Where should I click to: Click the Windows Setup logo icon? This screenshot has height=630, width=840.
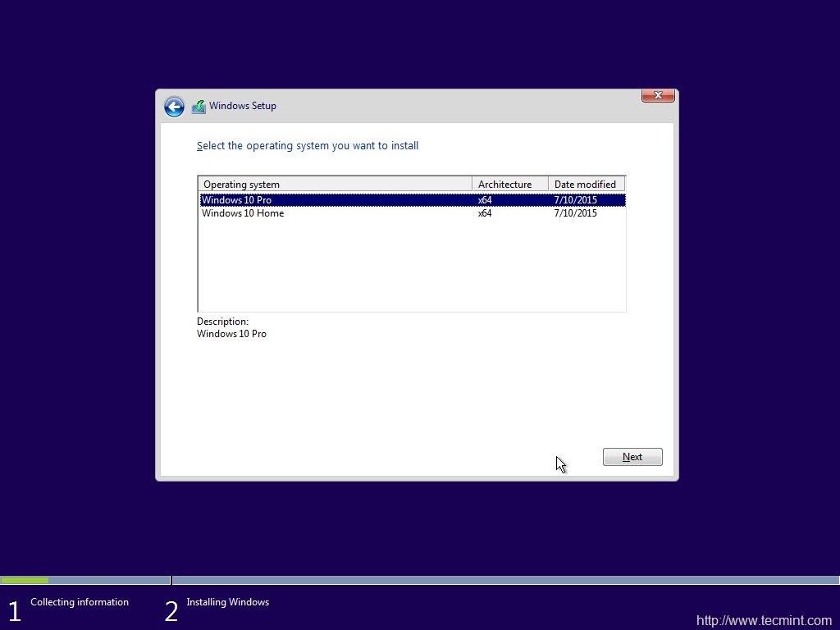[199, 105]
